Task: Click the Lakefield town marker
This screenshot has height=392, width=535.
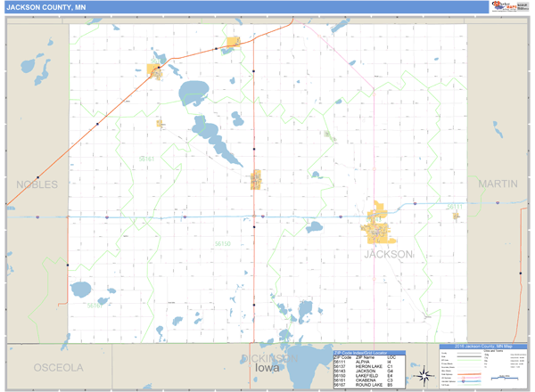Action: pos(256,179)
